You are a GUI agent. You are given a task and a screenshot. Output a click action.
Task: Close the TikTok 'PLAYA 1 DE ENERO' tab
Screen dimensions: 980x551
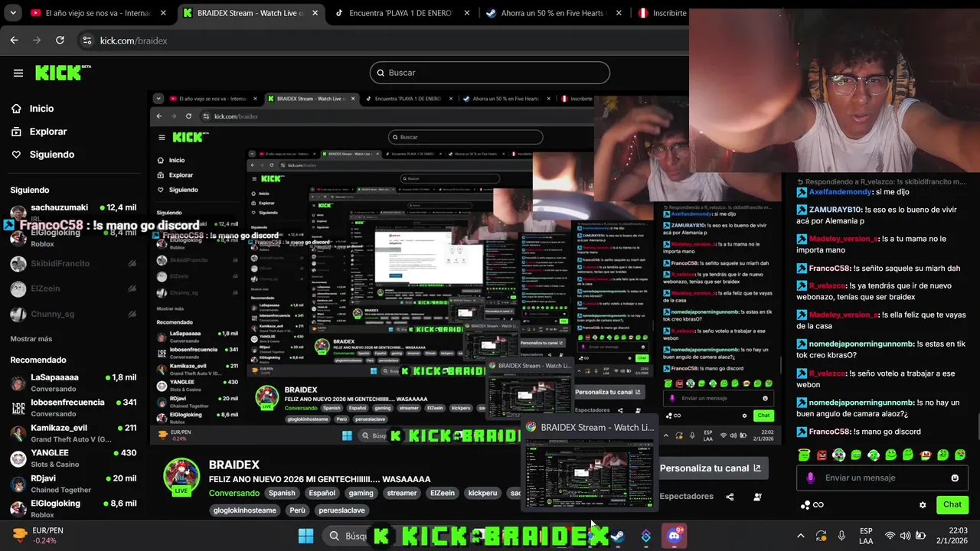pos(467,13)
